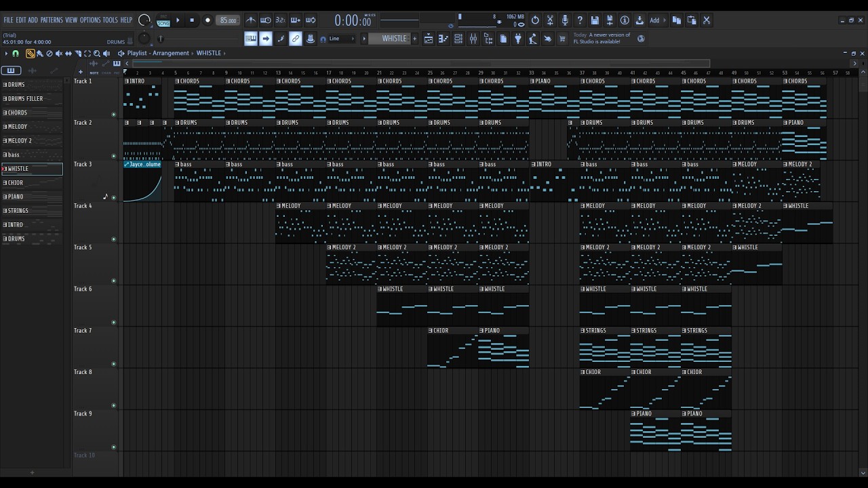This screenshot has height=488, width=868.
Task: Enable wait-for-input-to-start-playing icon
Action: (x=266, y=20)
